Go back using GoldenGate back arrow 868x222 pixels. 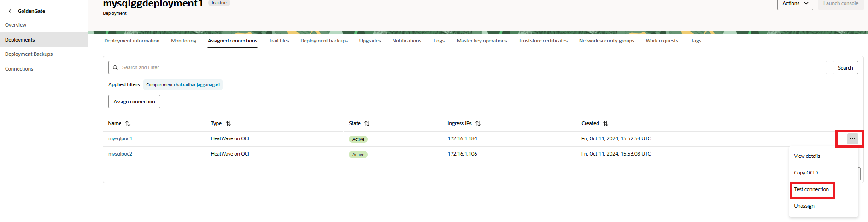tap(10, 11)
